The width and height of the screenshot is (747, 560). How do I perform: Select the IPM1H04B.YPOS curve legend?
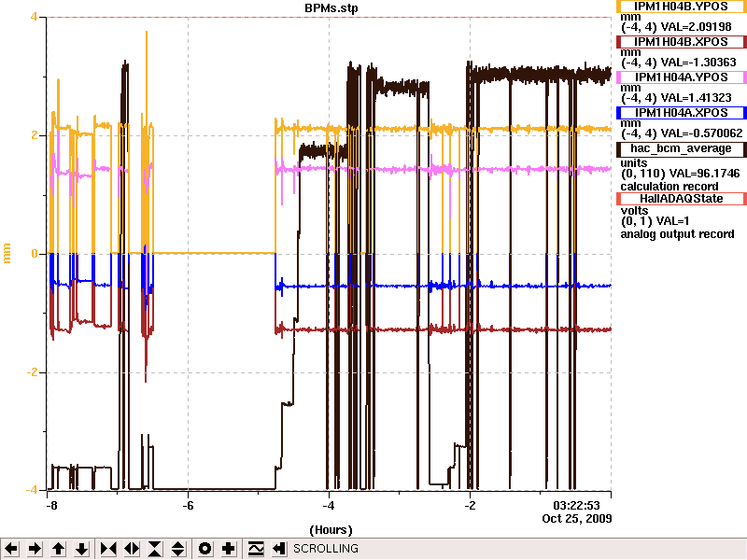[x=682, y=7]
